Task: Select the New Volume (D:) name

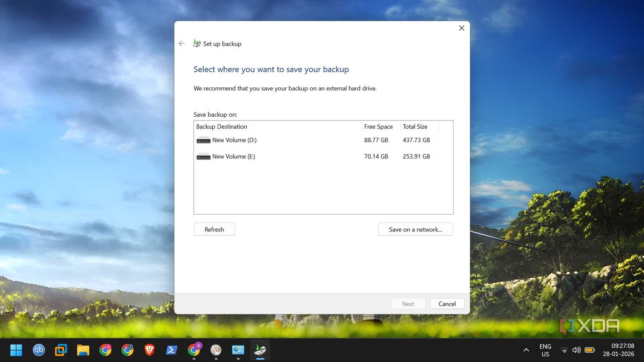Action: coord(234,140)
